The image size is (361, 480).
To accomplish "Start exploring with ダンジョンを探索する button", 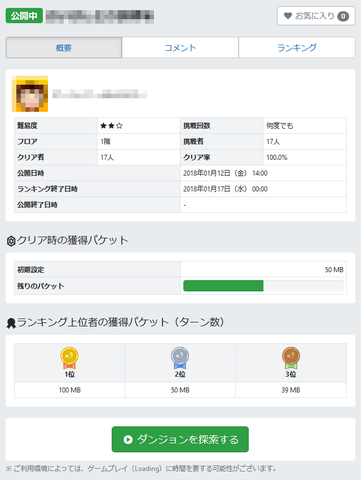I will pyautogui.click(x=180, y=439).
